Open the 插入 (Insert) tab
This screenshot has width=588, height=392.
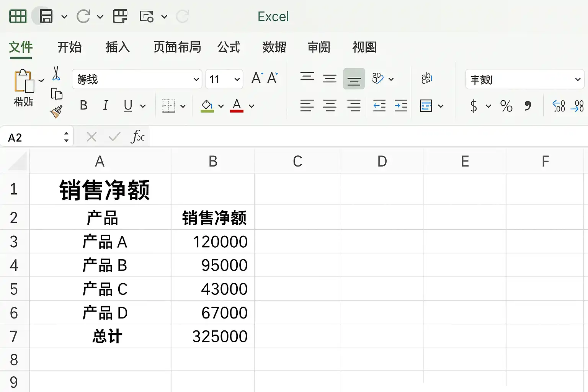pos(118,47)
